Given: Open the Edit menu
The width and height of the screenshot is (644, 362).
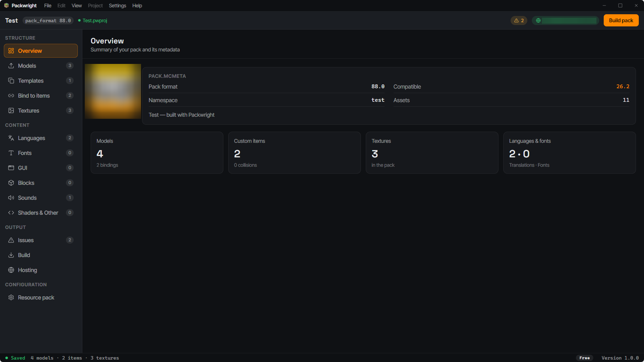Looking at the screenshot, I should coord(61,6).
